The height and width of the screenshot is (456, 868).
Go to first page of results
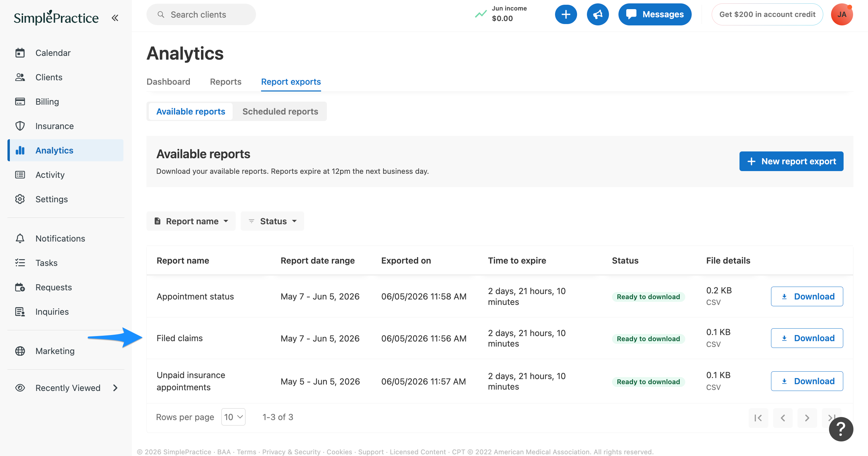pyautogui.click(x=758, y=418)
